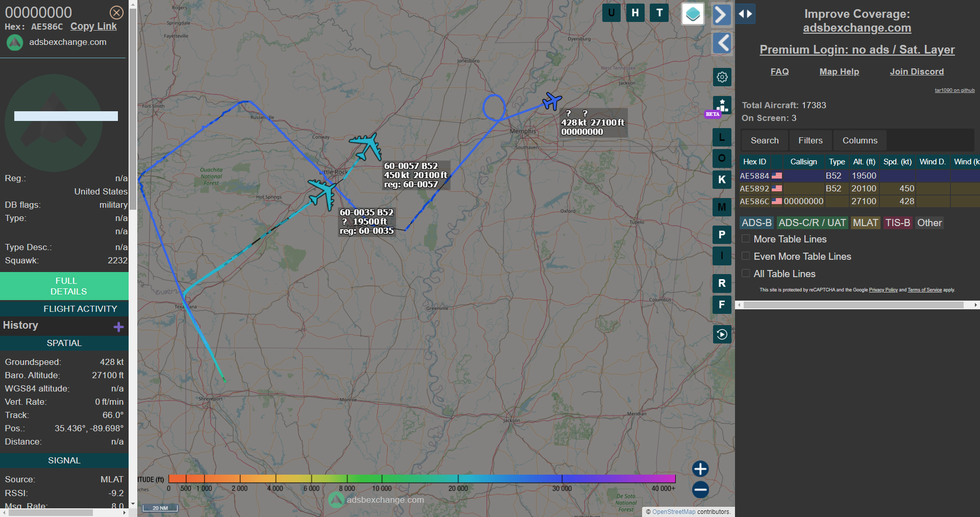Zoom out the map with minus button
Image resolution: width=980 pixels, height=517 pixels.
click(x=700, y=489)
